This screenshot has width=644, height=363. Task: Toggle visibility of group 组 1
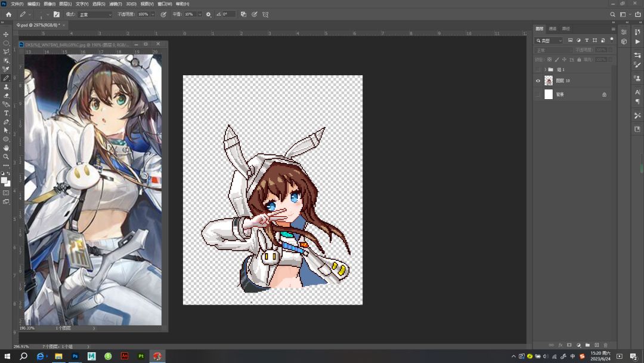[x=538, y=70]
